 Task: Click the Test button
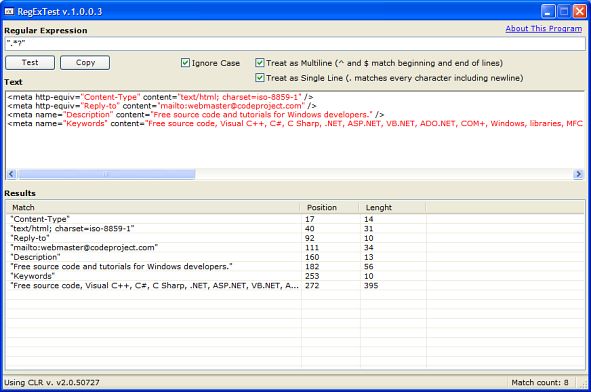pos(30,63)
